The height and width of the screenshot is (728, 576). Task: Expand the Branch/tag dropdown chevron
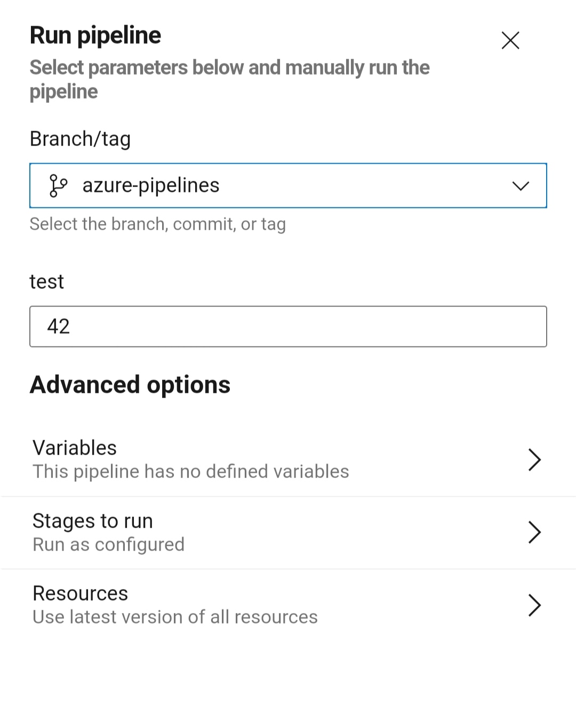click(521, 185)
